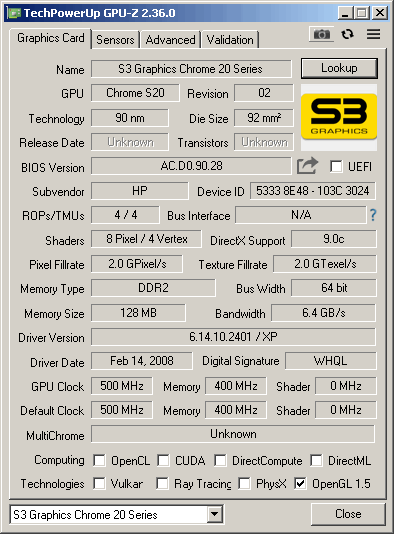
Task: Take a screenshot with the camera icon
Action: point(321,34)
